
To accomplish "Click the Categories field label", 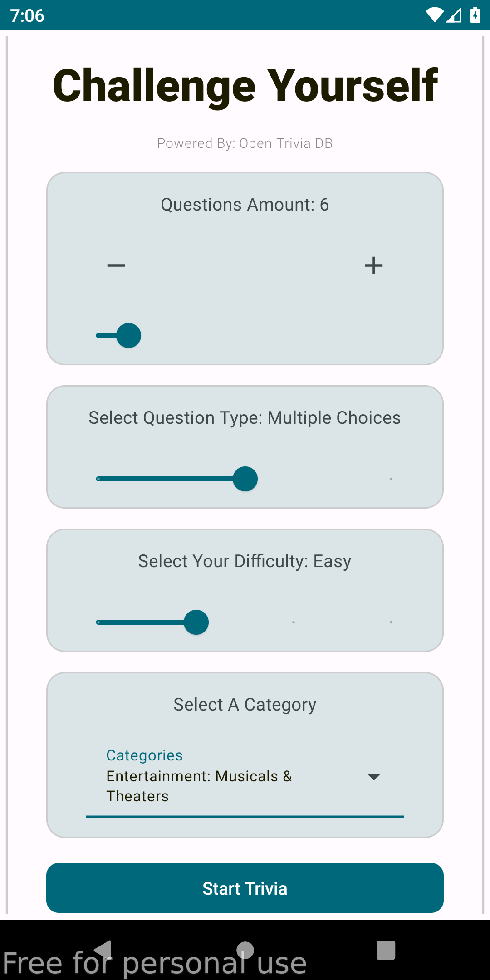I will tap(144, 755).
